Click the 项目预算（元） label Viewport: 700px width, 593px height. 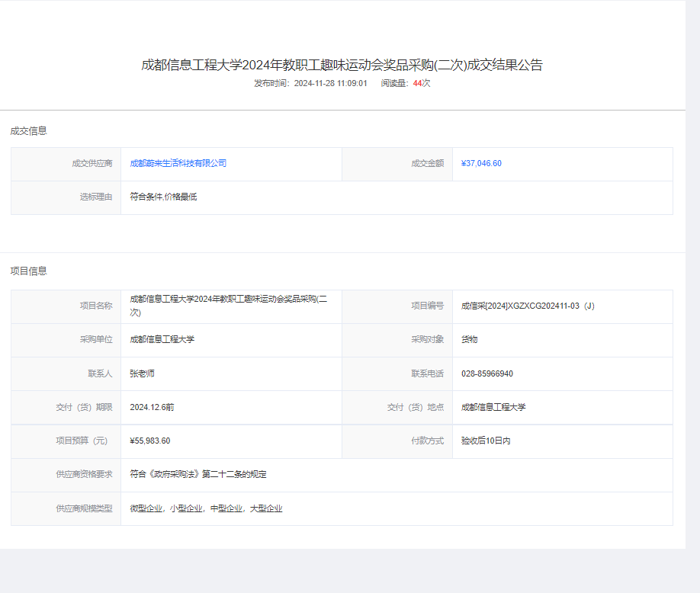pos(82,441)
